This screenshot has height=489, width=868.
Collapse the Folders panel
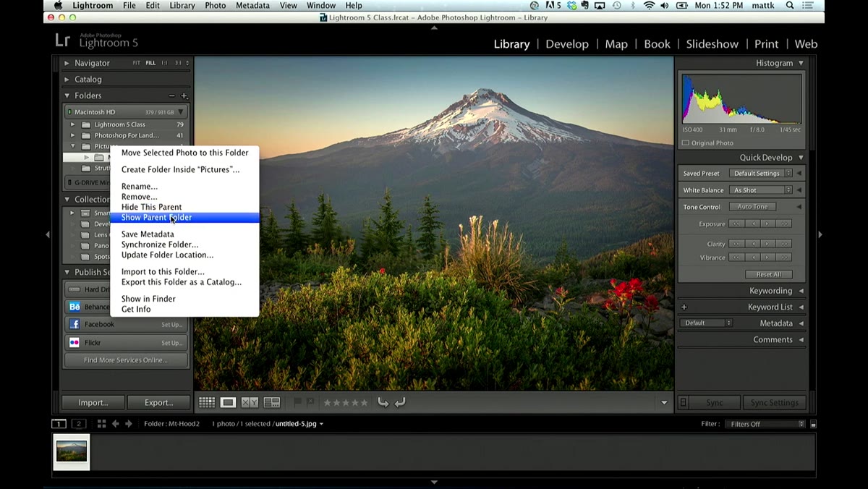[x=67, y=95]
